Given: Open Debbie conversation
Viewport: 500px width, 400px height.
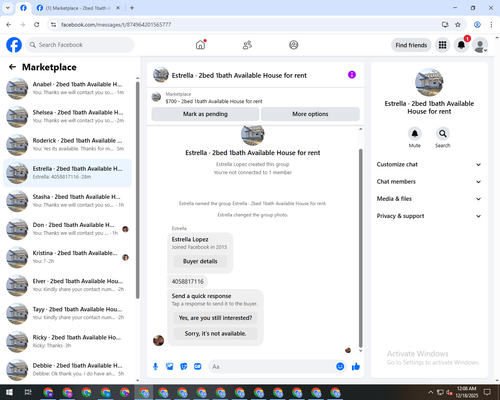Looking at the screenshot, I should click(x=67, y=370).
